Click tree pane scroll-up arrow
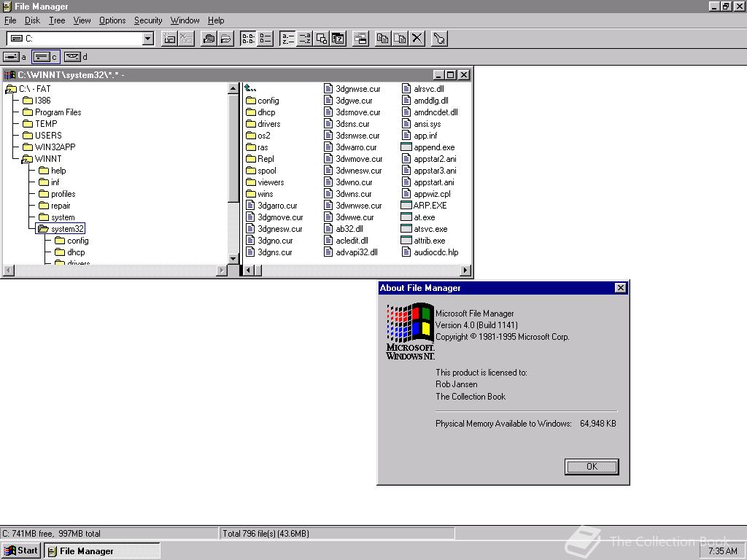747x560 pixels. [x=233, y=88]
